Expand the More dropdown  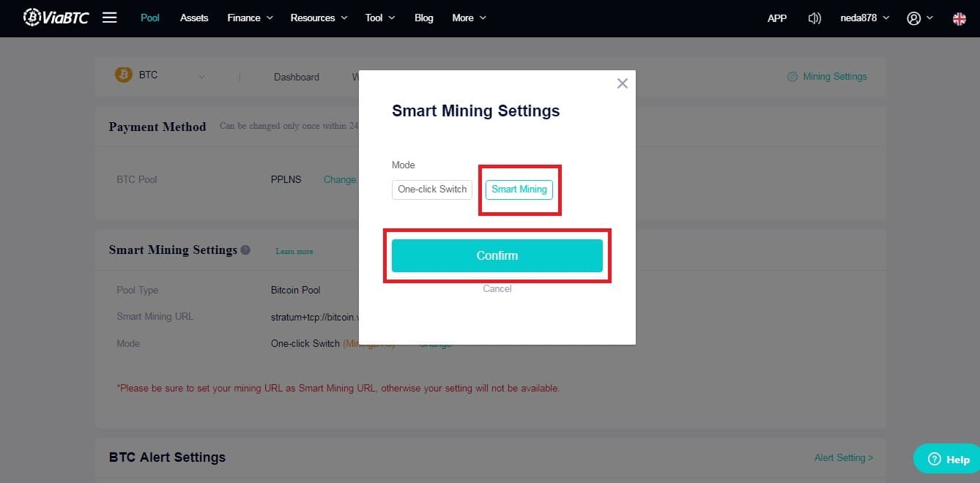click(x=469, y=18)
